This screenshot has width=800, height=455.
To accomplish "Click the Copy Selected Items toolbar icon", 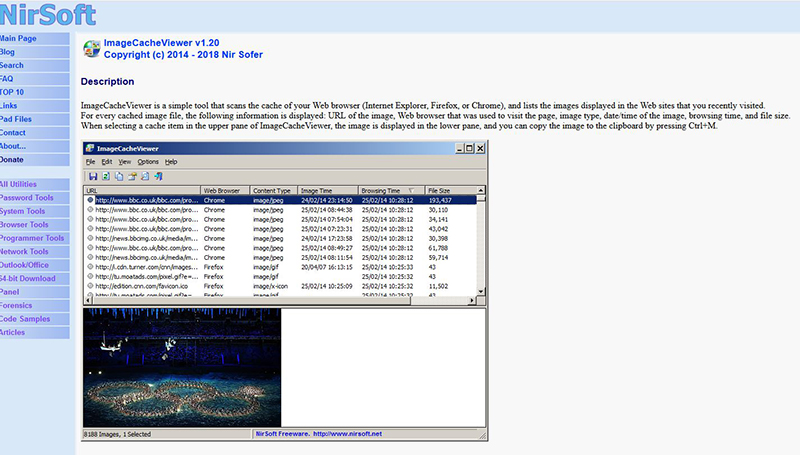I will [x=119, y=176].
